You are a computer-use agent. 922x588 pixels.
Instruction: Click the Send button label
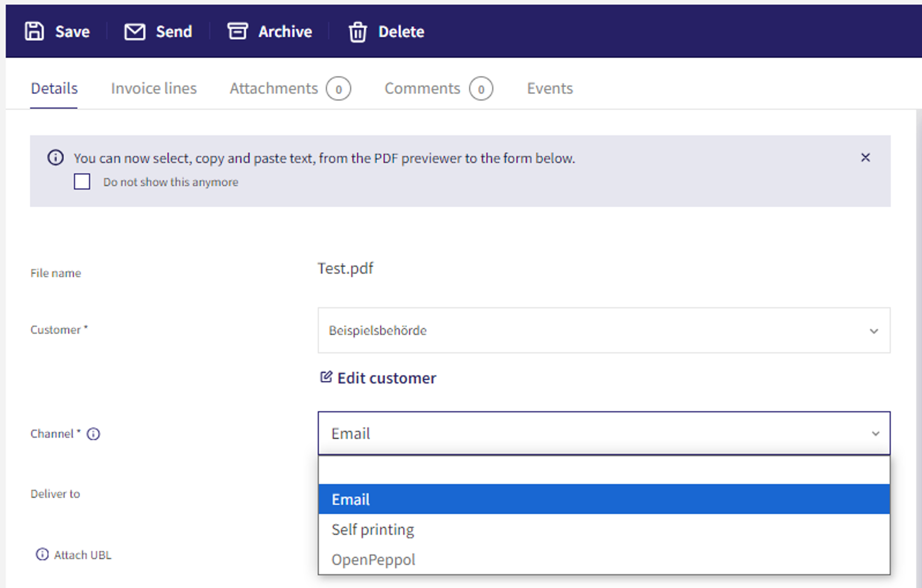[174, 32]
